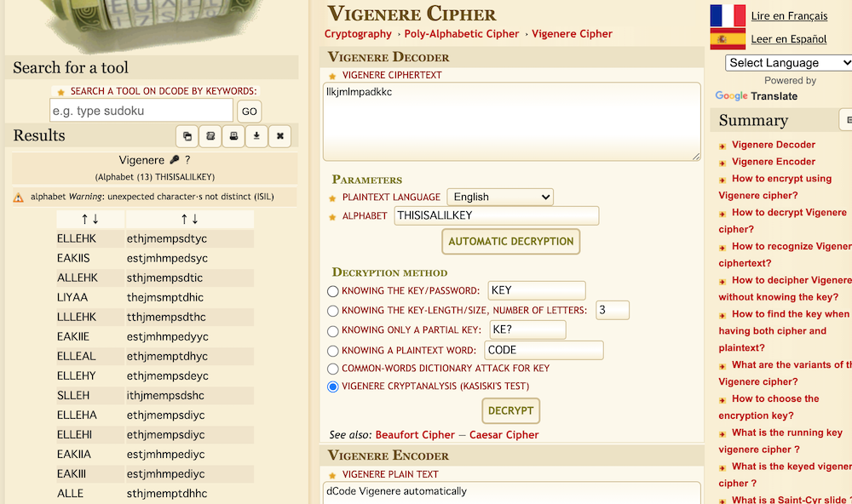Select the result row with key LIYAA
The image size is (852, 504).
click(x=155, y=298)
